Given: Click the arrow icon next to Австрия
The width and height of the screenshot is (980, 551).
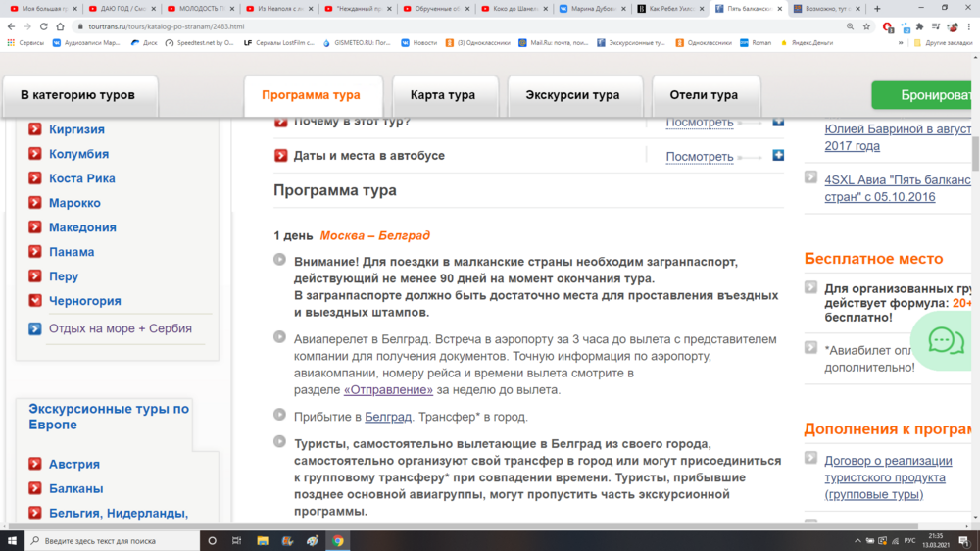Looking at the screenshot, I should [35, 464].
